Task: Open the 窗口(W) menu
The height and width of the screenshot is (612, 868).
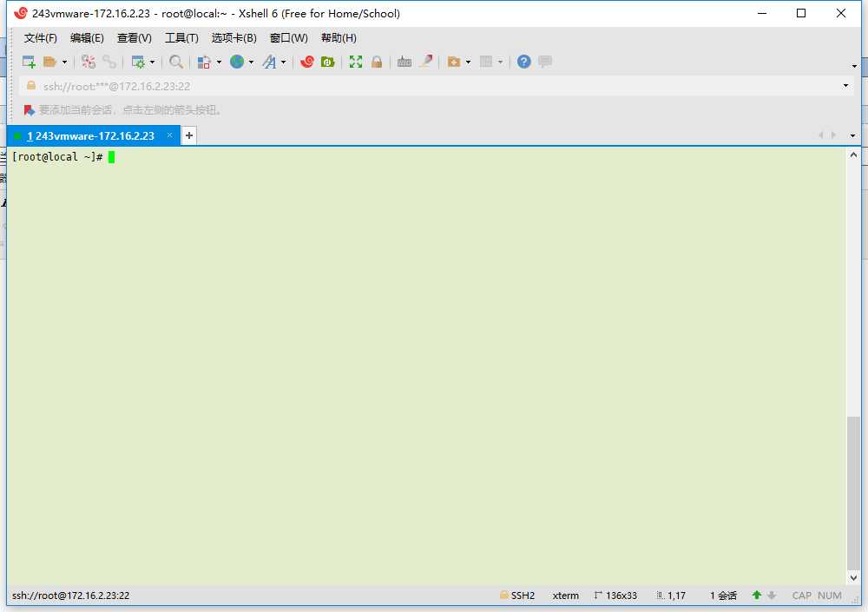Action: (288, 38)
